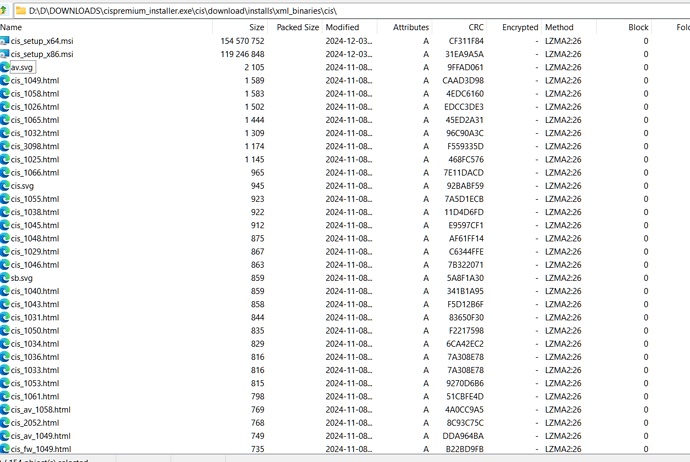The image size is (690, 462).
Task: Click the Edge icon beside cis_1049.html
Action: point(5,81)
